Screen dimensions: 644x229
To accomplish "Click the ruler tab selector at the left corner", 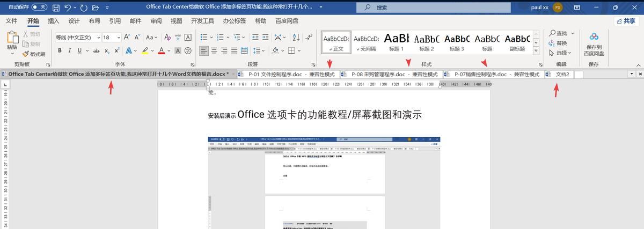I will [4, 85].
